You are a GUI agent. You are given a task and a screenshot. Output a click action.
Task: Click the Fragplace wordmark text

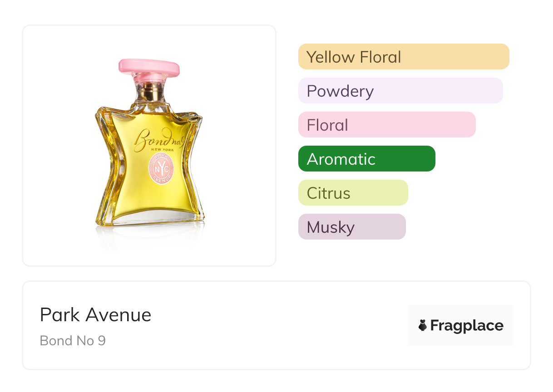pyautogui.click(x=467, y=325)
